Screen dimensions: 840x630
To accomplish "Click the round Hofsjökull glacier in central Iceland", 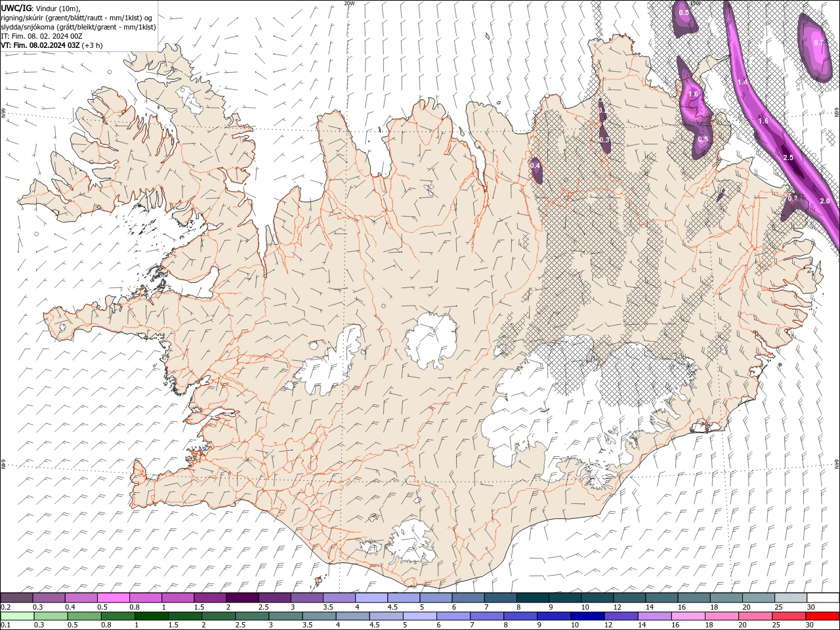I will (x=431, y=341).
